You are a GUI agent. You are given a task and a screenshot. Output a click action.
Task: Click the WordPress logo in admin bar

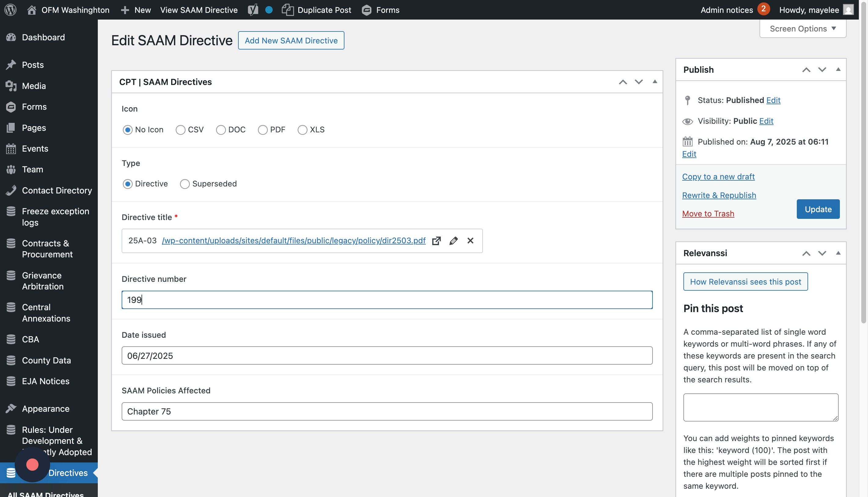point(10,9)
